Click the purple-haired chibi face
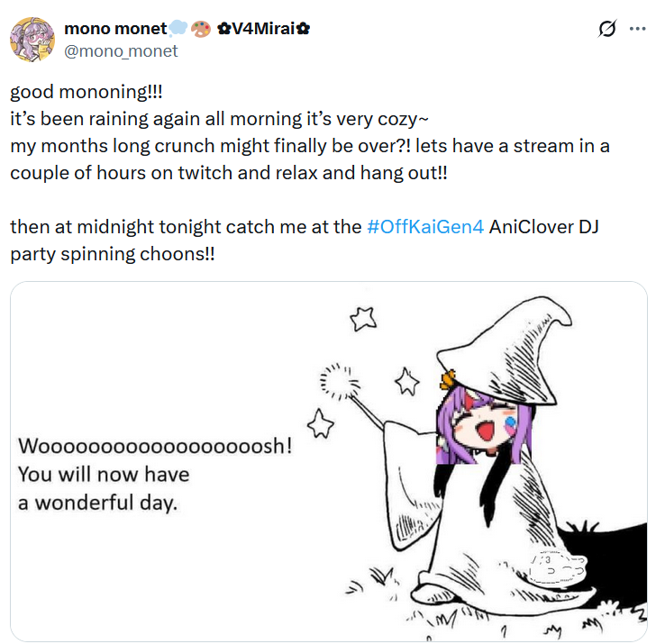Image resolution: width=656 pixels, height=644 pixels. pyautogui.click(x=484, y=427)
